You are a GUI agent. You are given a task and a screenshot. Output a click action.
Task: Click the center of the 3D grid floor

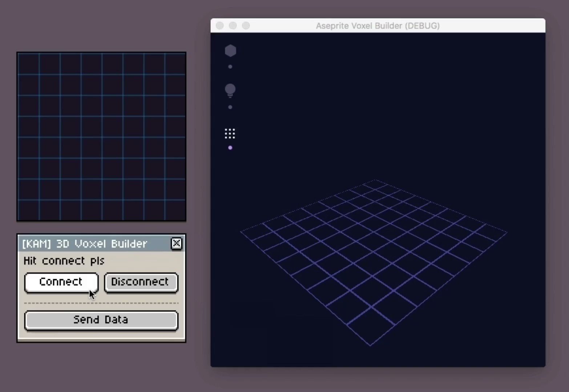pos(374,261)
